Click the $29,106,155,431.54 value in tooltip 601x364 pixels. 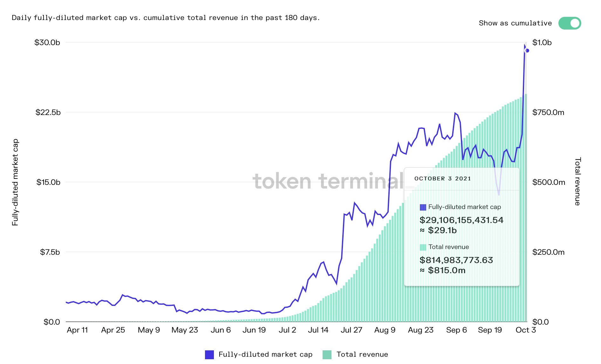click(x=461, y=220)
